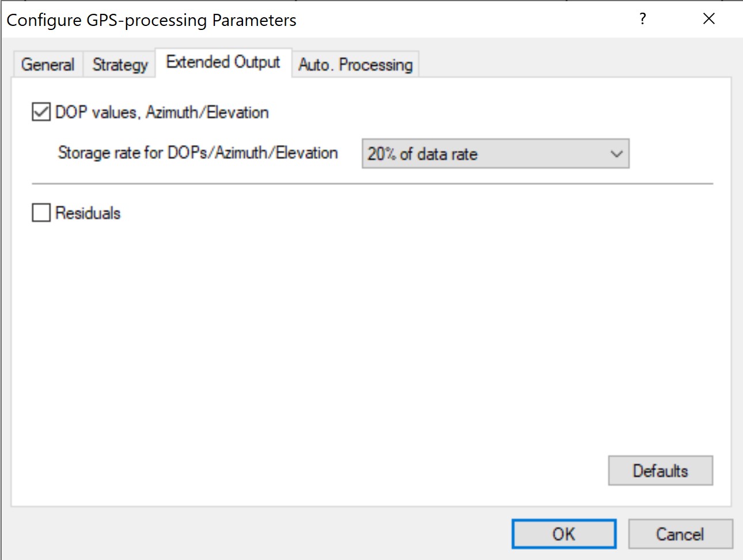Click the Cancel button
The image size is (743, 560).
coord(680,534)
